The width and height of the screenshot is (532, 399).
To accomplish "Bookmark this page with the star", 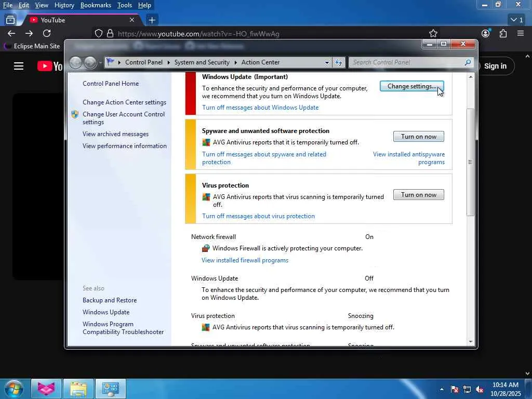I will (433, 33).
